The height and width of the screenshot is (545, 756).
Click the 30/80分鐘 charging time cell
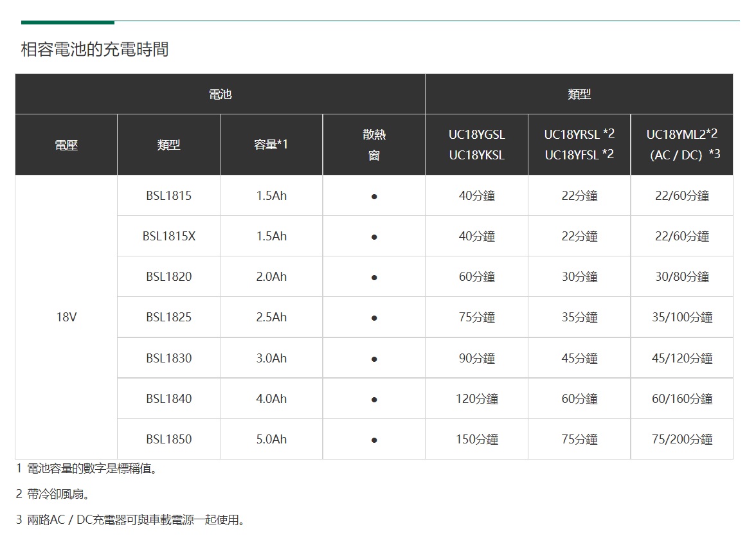pos(681,277)
